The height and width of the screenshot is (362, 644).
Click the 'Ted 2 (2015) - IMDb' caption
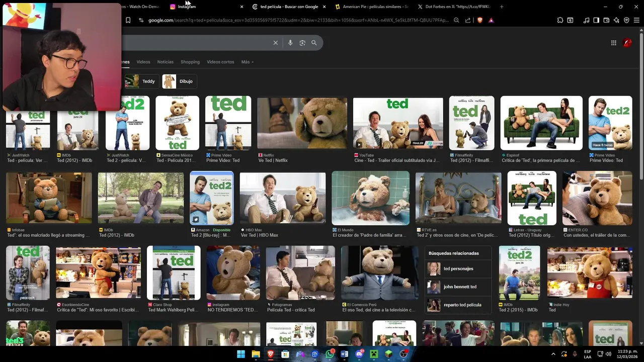tap(519, 310)
